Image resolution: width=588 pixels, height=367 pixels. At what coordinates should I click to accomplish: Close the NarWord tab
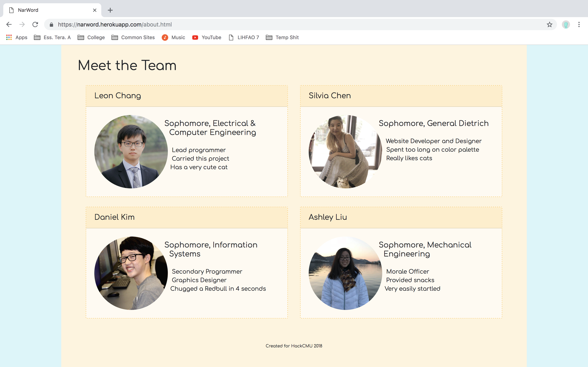click(95, 10)
